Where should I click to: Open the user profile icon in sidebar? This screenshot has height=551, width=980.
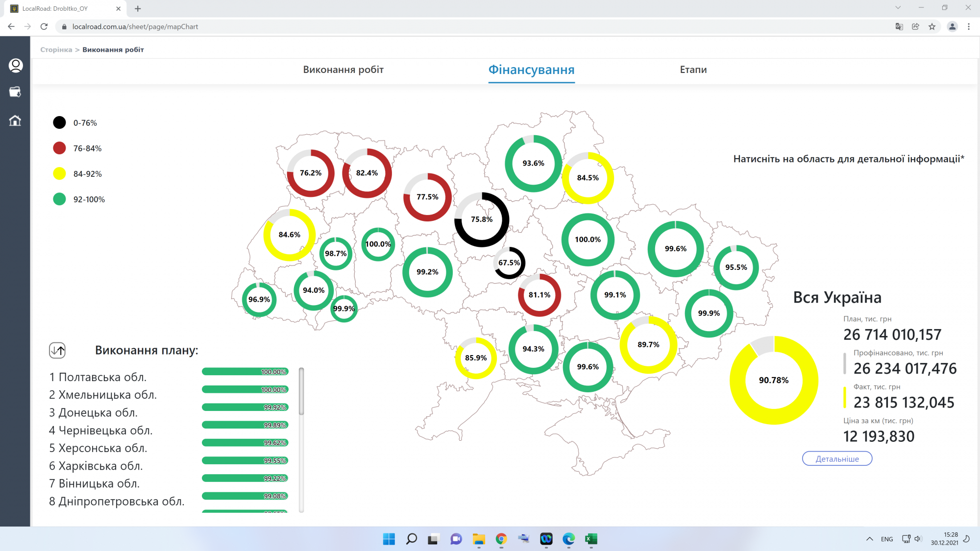(x=16, y=65)
